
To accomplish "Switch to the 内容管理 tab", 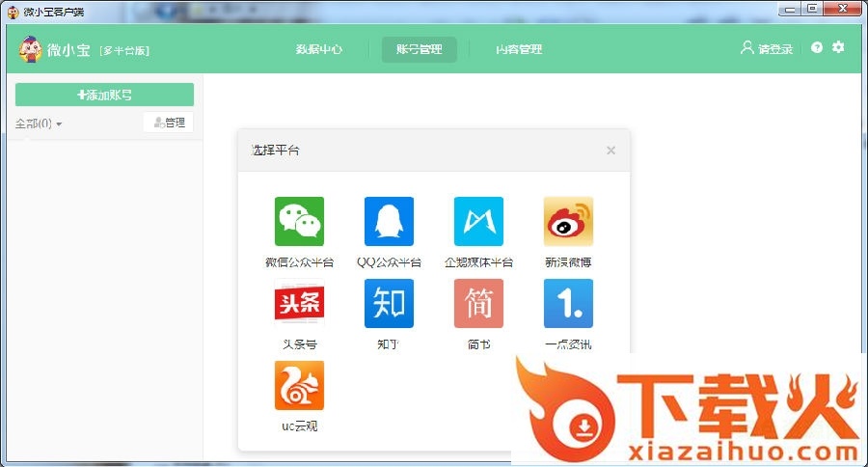I will (x=519, y=49).
